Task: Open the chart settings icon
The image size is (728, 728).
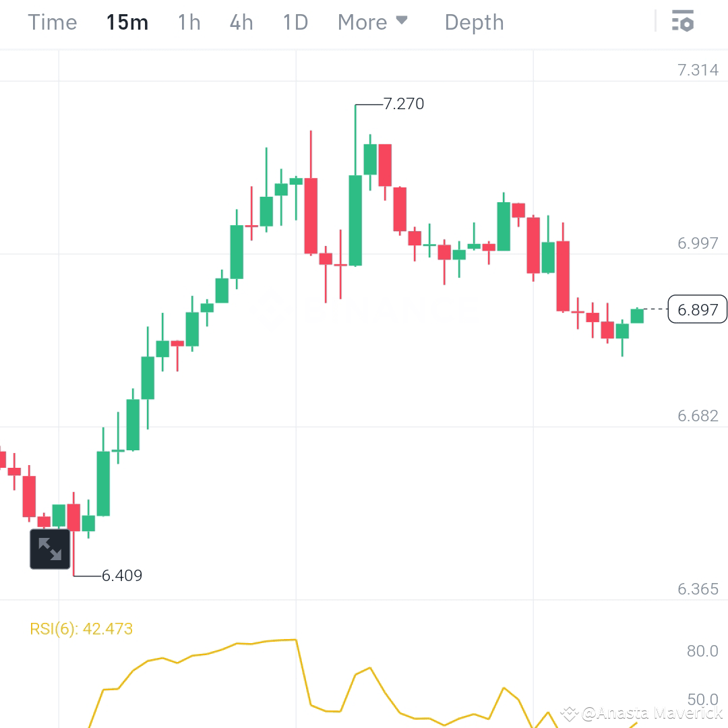Action: [684, 22]
